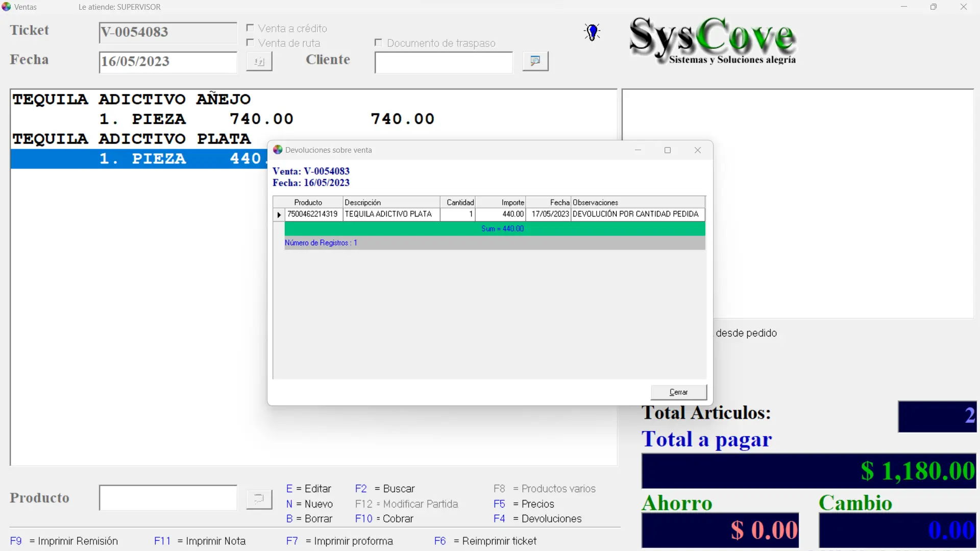Click the Ventas app icon in title bar
The height and width of the screenshot is (551, 980).
(6, 7)
